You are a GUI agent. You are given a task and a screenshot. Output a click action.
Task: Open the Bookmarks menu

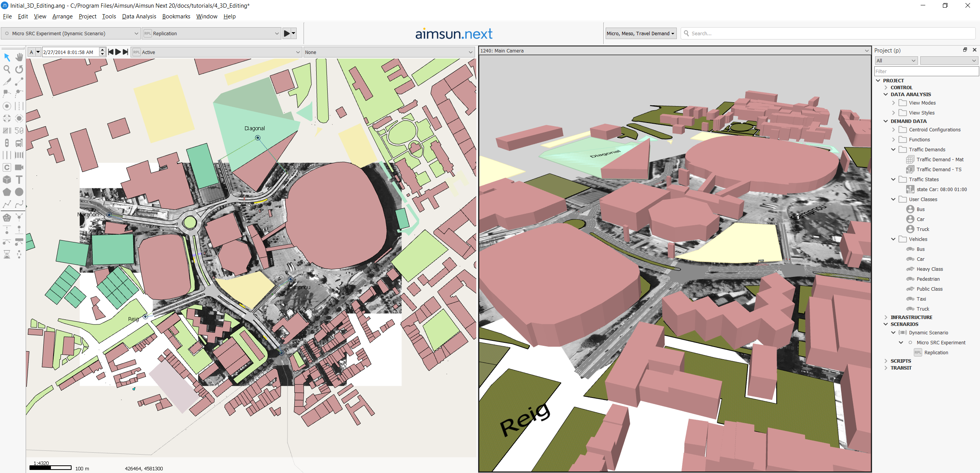click(x=176, y=16)
